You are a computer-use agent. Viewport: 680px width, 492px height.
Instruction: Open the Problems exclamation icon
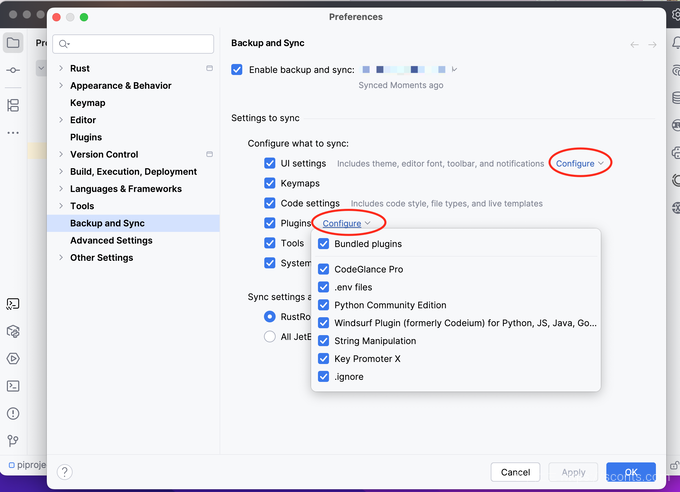(13, 413)
